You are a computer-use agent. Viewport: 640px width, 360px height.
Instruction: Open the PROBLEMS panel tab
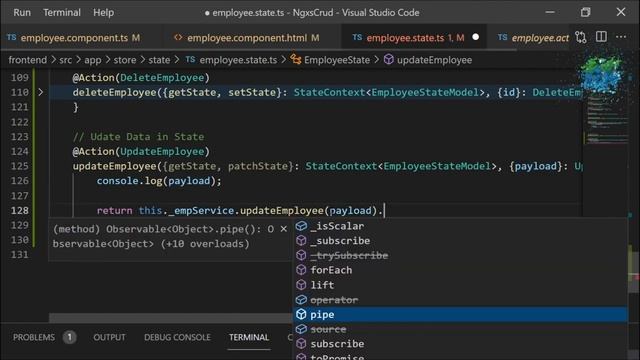34,338
